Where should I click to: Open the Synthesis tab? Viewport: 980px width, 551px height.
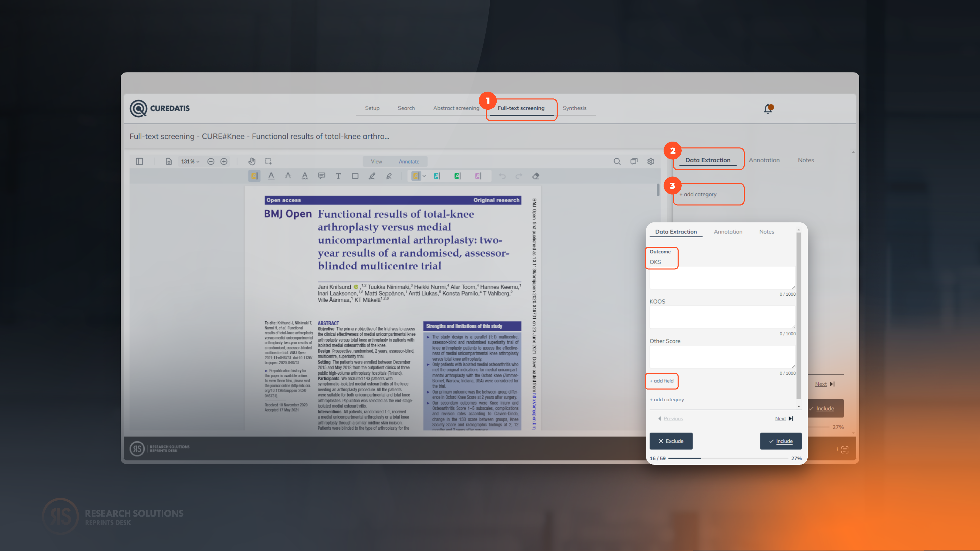574,108
